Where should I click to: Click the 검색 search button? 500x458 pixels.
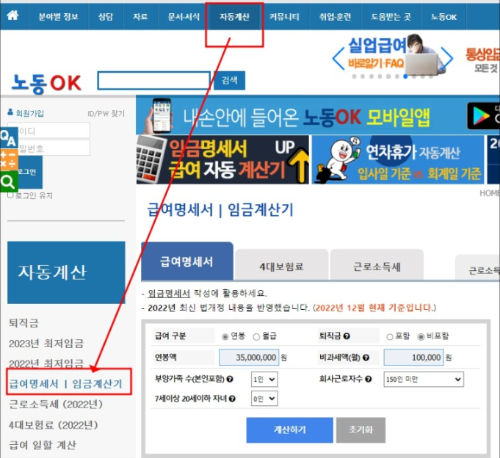pos(229,80)
